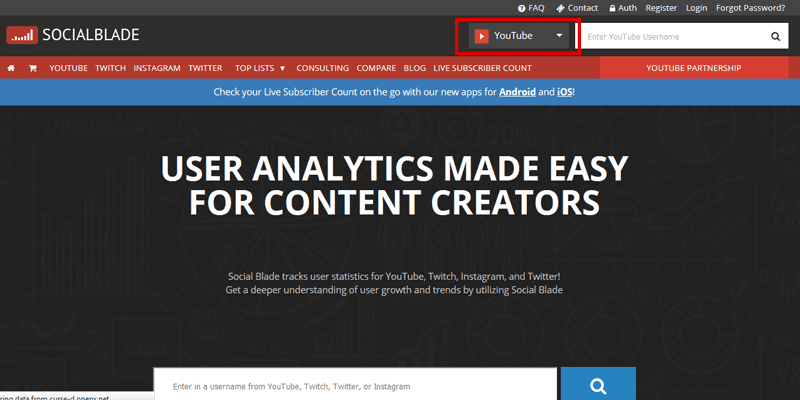This screenshot has height=400, width=800.
Task: Click the Social Blade tracks user statistics text
Action: coord(394,283)
